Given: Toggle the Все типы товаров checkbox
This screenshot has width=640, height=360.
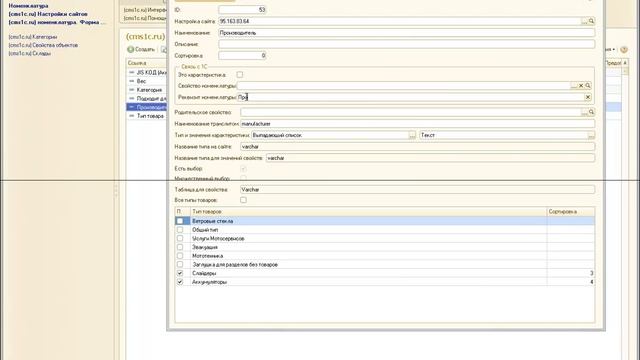Looking at the screenshot, I should tap(243, 200).
